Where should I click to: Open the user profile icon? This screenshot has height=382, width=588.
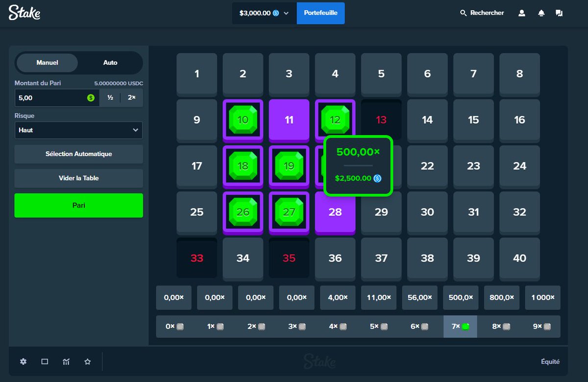[522, 13]
